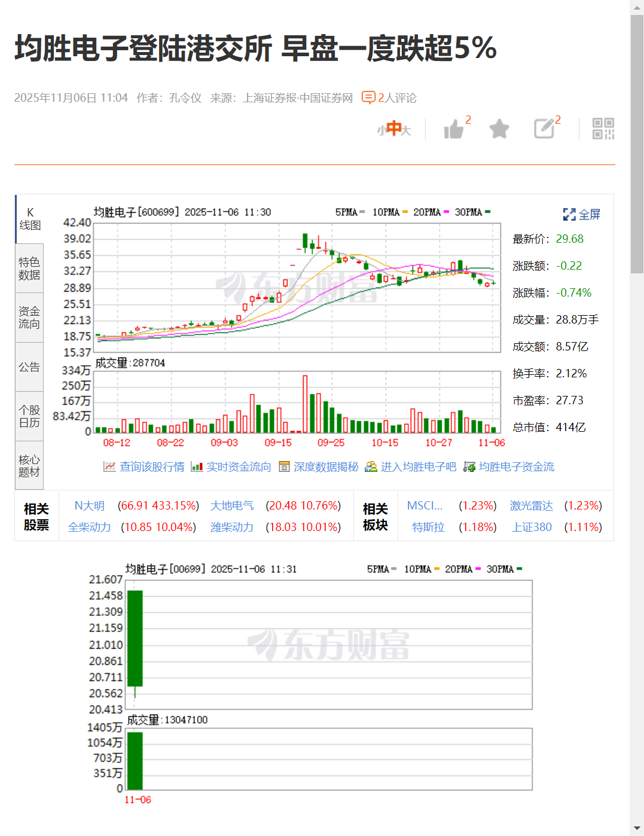Click market cap value 414亿
Screen dimensions: 644x836
pos(571,427)
